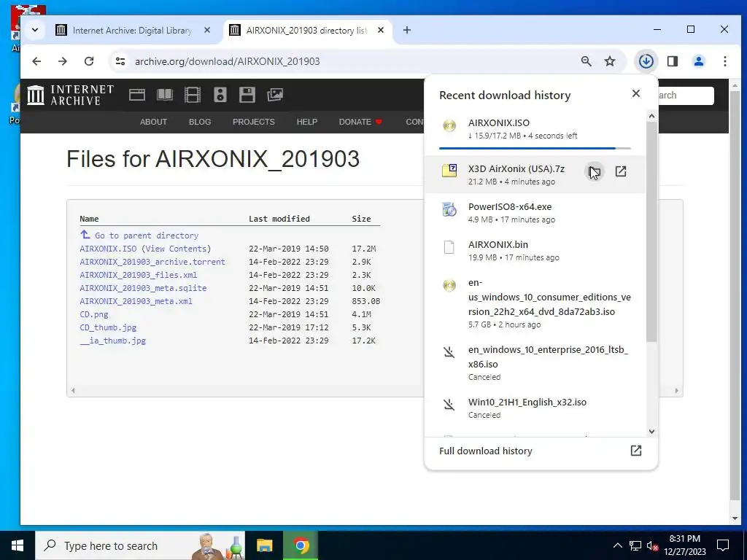Close the Recent download history popup
This screenshot has width=747, height=560.
636,93
